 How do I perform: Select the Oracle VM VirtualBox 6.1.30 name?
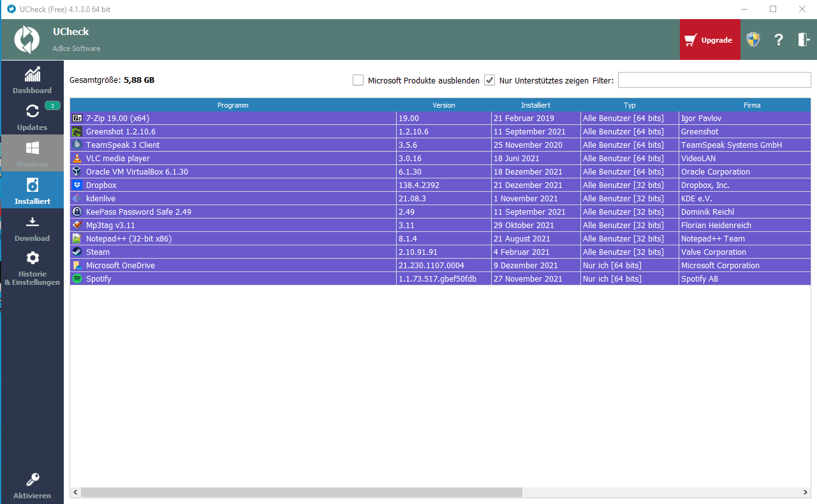[137, 172]
